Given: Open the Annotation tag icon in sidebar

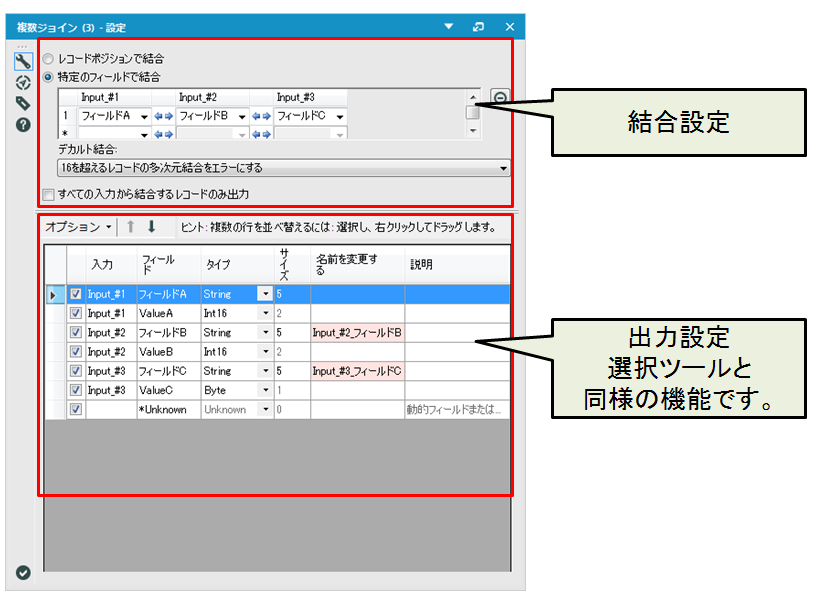Looking at the screenshot, I should pyautogui.click(x=23, y=103).
